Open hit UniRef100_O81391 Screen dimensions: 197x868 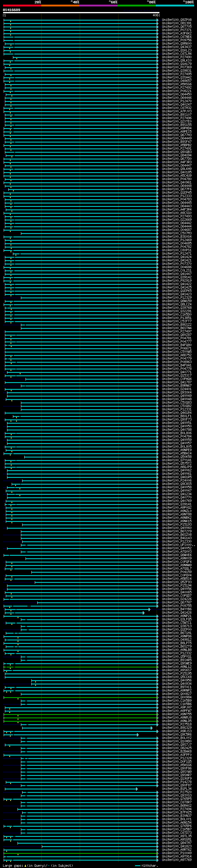coord(176,23)
